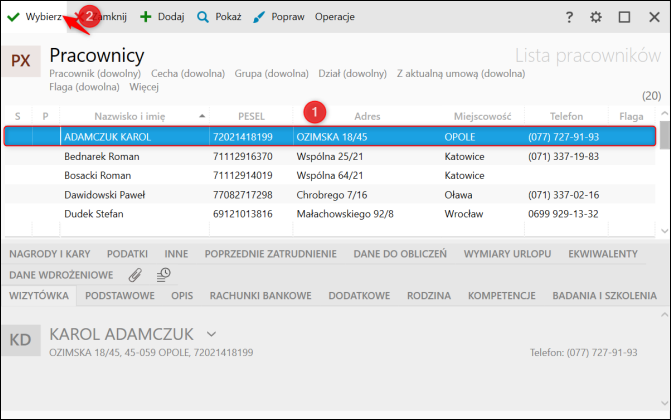Switch to DANE WDROŻENIOWE tab
The width and height of the screenshot is (671, 420).
tap(61, 275)
